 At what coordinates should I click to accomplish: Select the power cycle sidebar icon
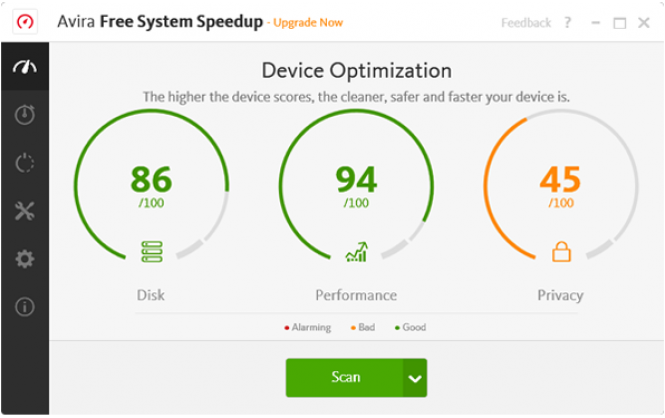(x=25, y=163)
